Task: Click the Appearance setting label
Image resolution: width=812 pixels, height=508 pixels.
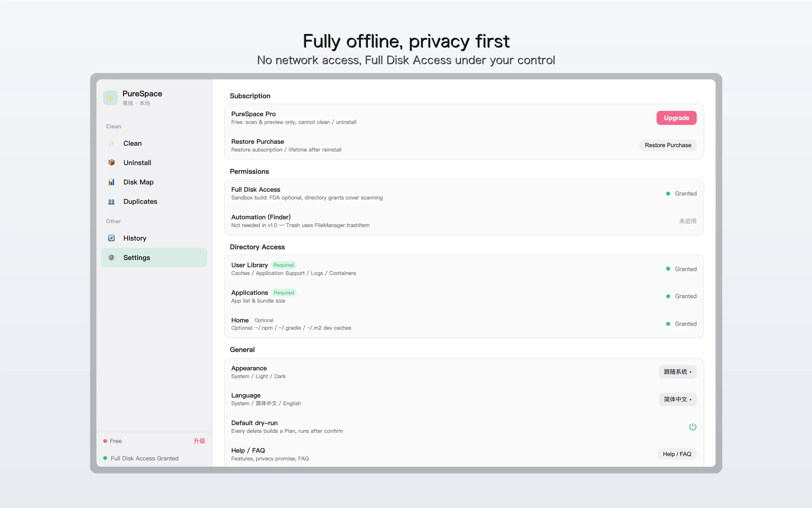Action: coord(249,368)
